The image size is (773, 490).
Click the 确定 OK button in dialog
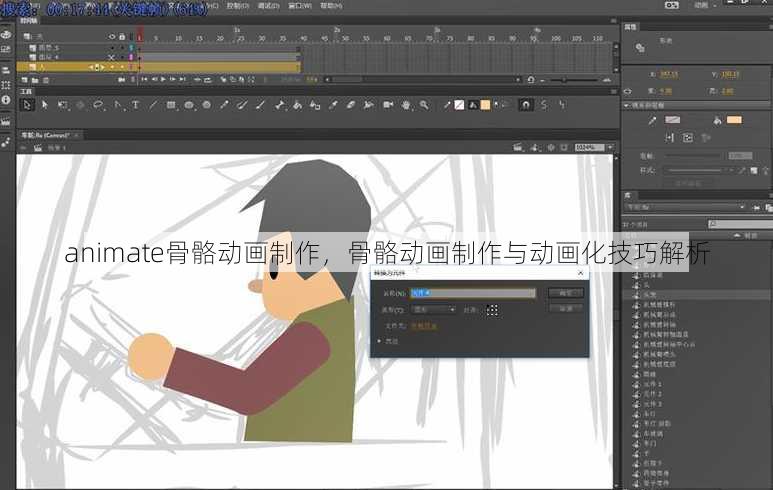click(x=566, y=293)
